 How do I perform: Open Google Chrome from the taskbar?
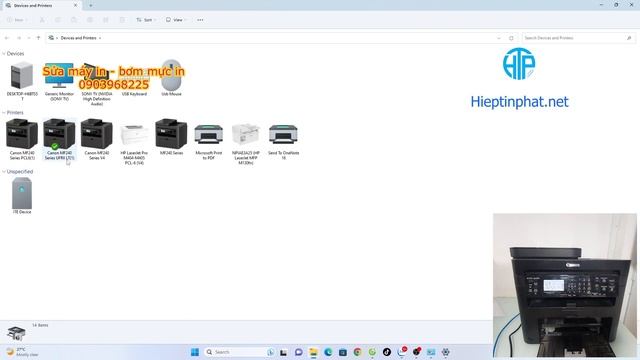358,352
